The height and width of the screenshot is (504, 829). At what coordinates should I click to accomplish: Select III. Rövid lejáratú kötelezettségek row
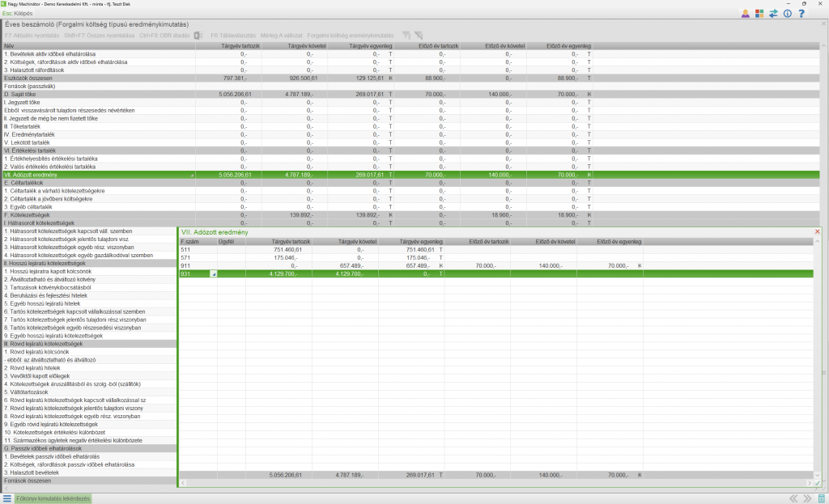point(89,344)
